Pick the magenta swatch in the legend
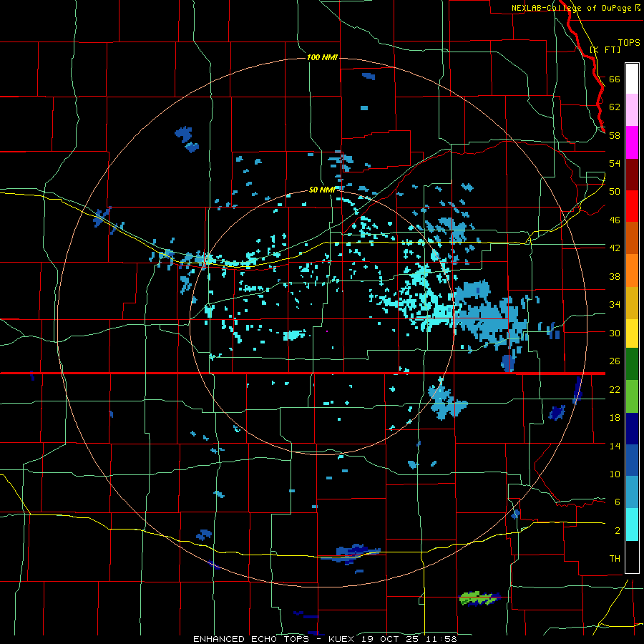Image resolution: width=644 pixels, height=644 pixels. tap(632, 142)
